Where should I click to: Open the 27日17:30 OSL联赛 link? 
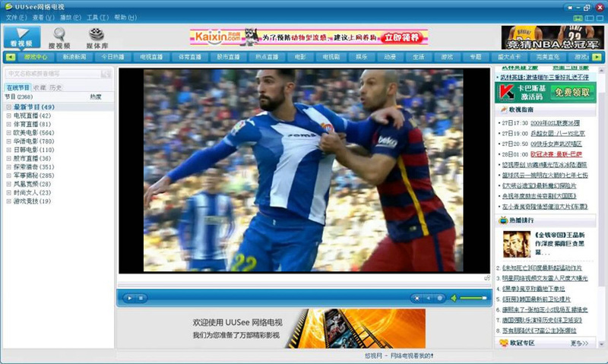point(555,123)
